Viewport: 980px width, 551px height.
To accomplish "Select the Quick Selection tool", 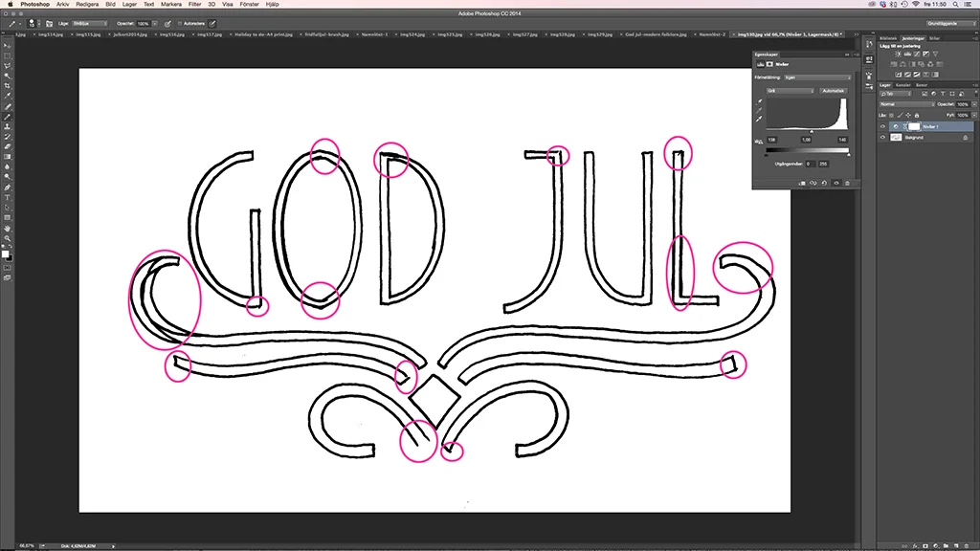I will click(8, 76).
